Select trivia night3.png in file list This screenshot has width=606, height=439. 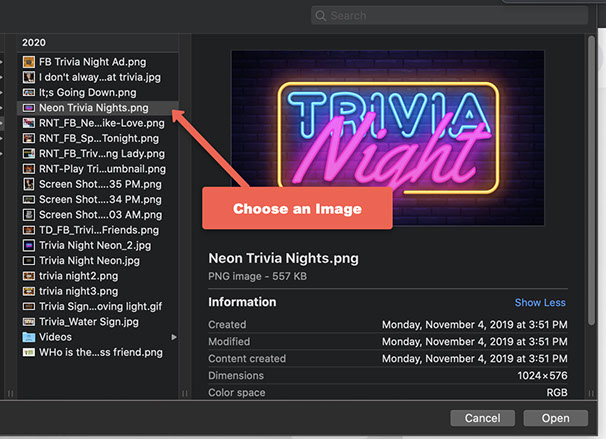coord(78,291)
